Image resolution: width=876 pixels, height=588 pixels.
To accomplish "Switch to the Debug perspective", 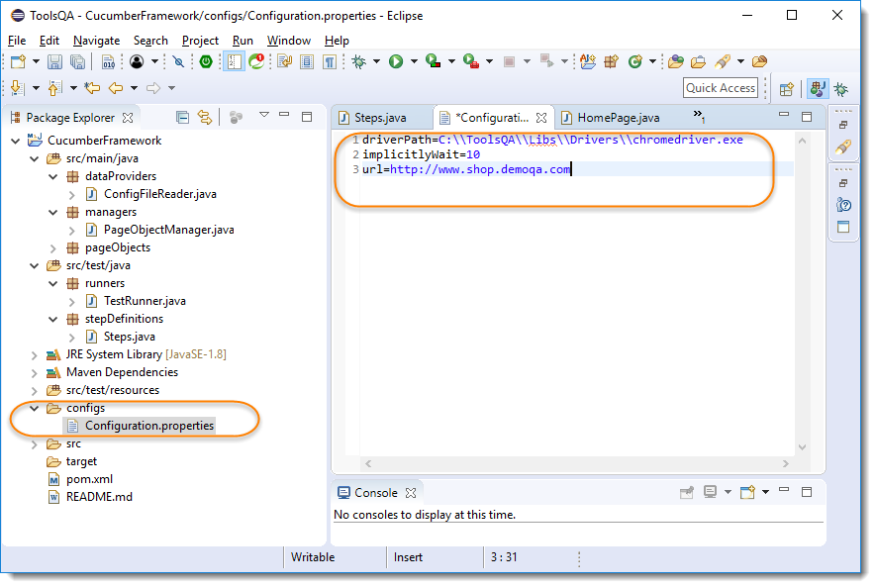I will [x=843, y=88].
